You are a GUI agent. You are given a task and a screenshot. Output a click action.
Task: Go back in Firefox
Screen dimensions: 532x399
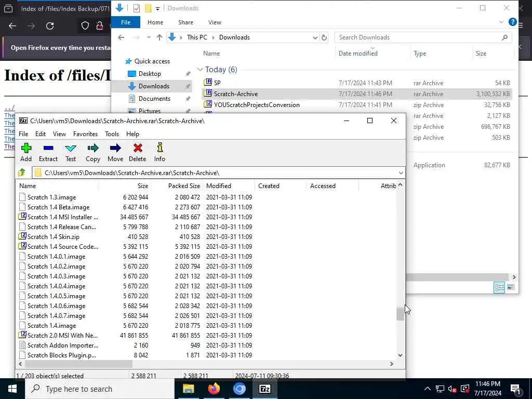(x=12, y=26)
